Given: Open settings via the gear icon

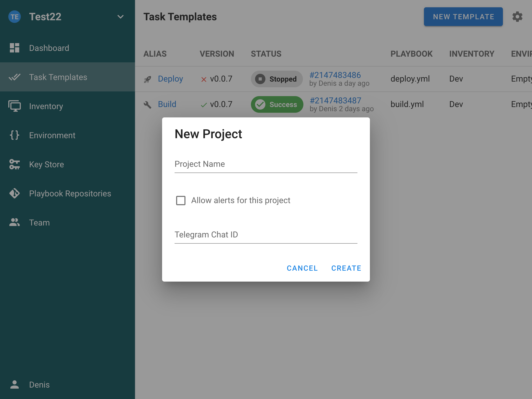Looking at the screenshot, I should [x=517, y=17].
